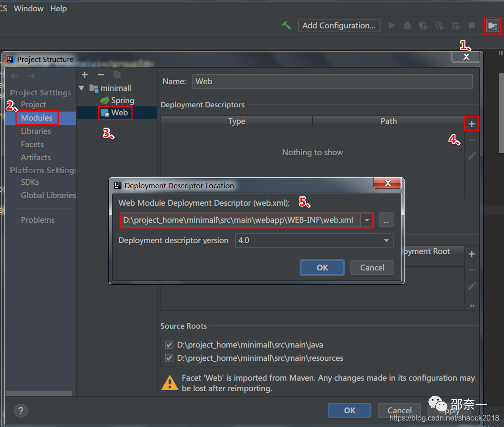The image size is (504, 427).
Task: Edit web resource directory pencil icon
Action: [x=471, y=286]
